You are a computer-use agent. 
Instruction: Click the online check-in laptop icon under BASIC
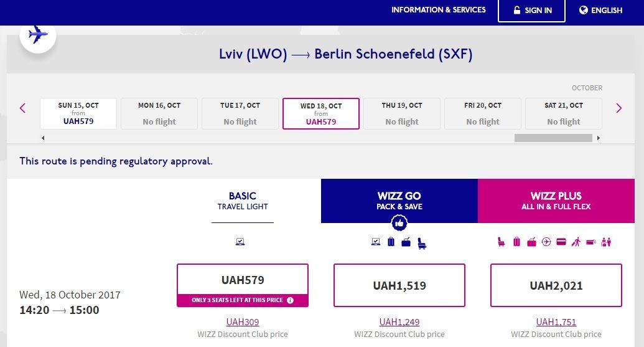click(x=240, y=242)
